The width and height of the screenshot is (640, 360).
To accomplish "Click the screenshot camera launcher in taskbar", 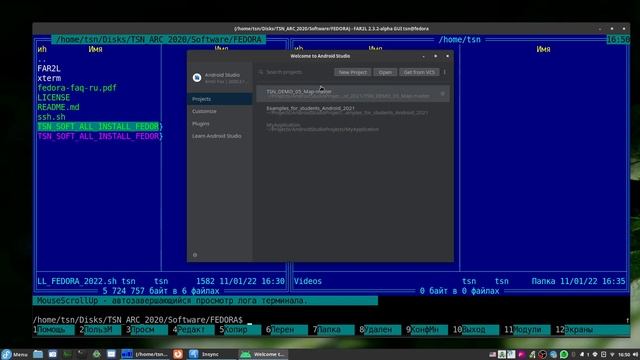I will pyautogui.click(x=53, y=354).
